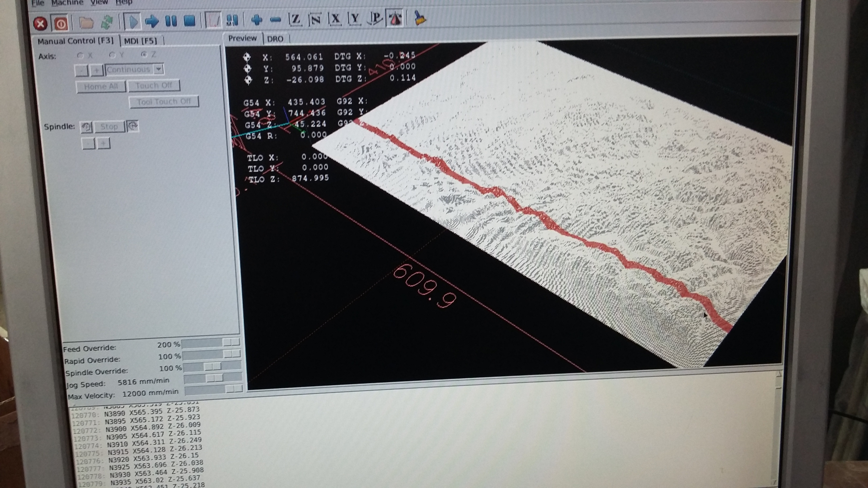
Task: Select the X axis radio button
Action: [x=80, y=55]
